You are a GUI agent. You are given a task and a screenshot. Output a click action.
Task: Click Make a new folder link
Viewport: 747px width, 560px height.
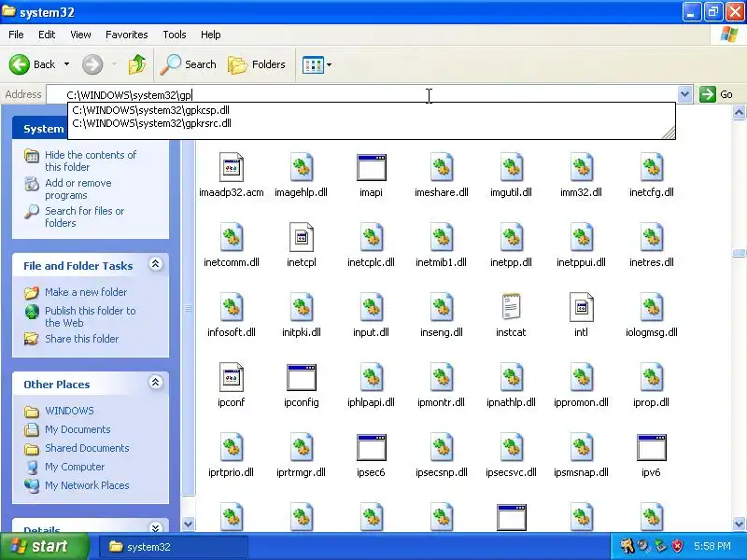click(86, 292)
